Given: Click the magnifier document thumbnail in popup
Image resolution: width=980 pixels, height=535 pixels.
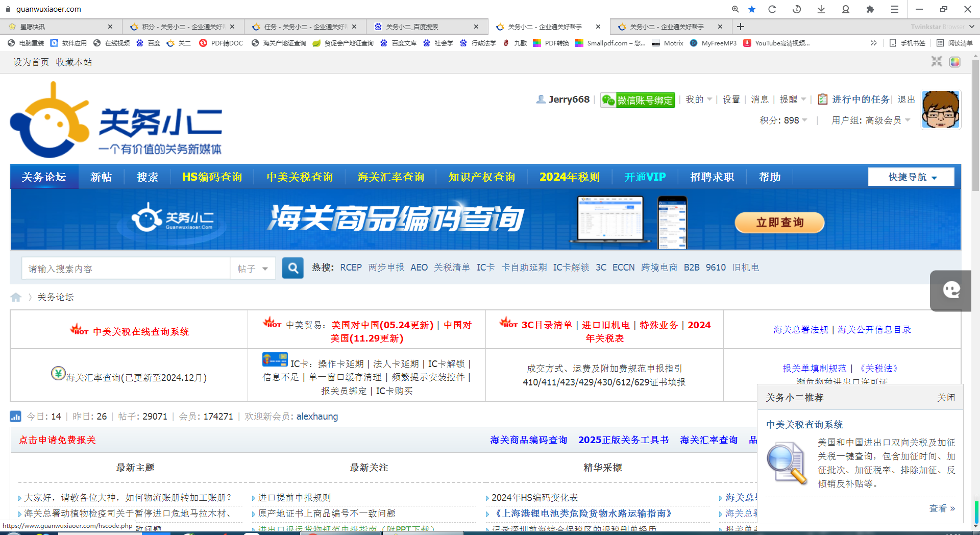Looking at the screenshot, I should click(787, 464).
